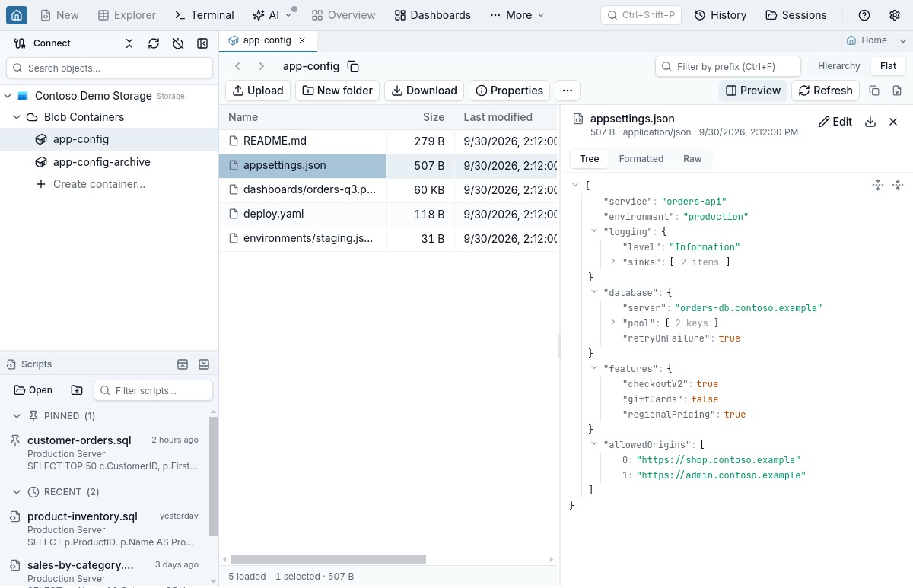Viewport: 913px width, 588px height.
Task: Refresh the connections list in the Connect panel
Action: click(154, 43)
